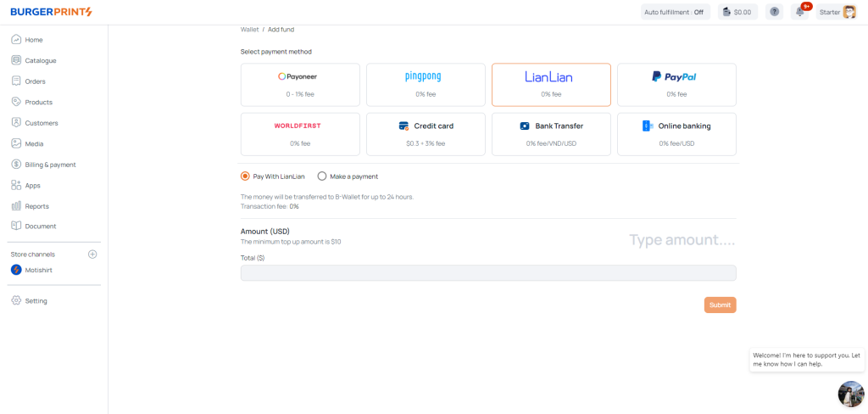This screenshot has height=414, width=868.
Task: Select the Make a payment radio option
Action: coord(322,176)
